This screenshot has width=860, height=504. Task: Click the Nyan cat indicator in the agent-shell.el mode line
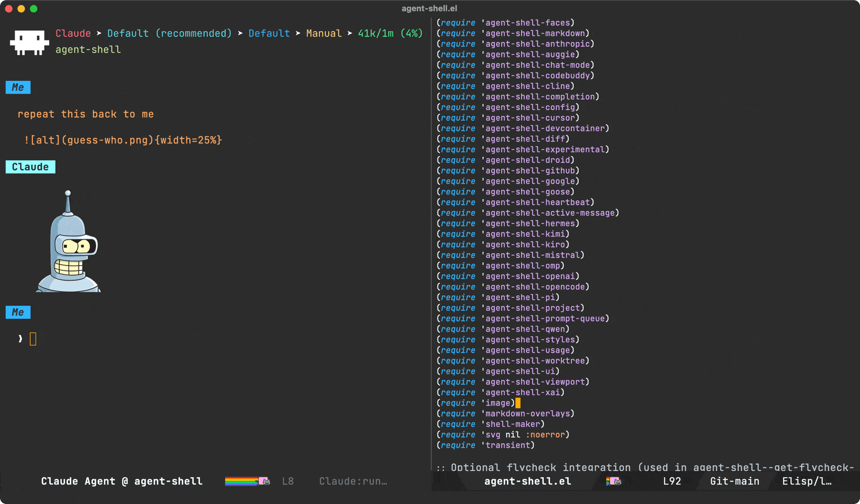pyautogui.click(x=613, y=481)
